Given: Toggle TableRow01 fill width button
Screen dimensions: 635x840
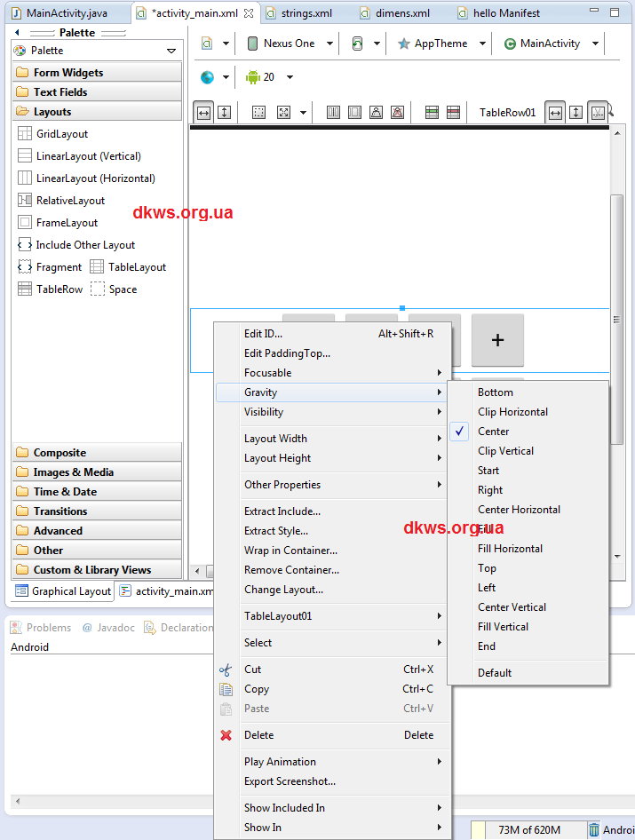Looking at the screenshot, I should (x=555, y=113).
